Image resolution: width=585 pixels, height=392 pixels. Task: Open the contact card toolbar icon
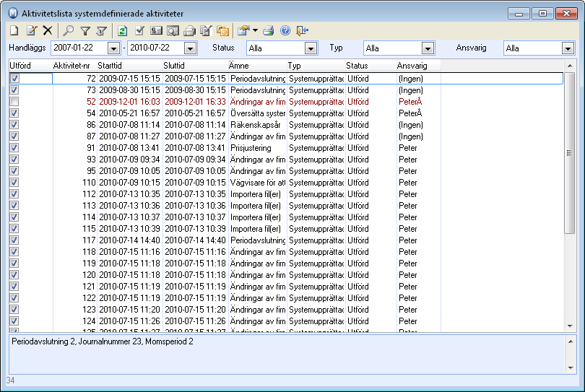tap(156, 30)
